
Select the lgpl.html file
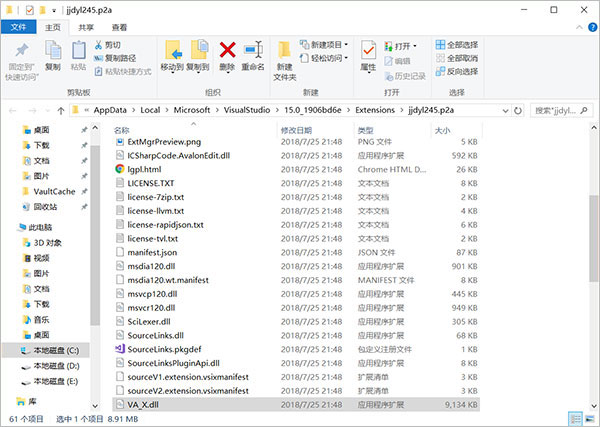[144, 169]
